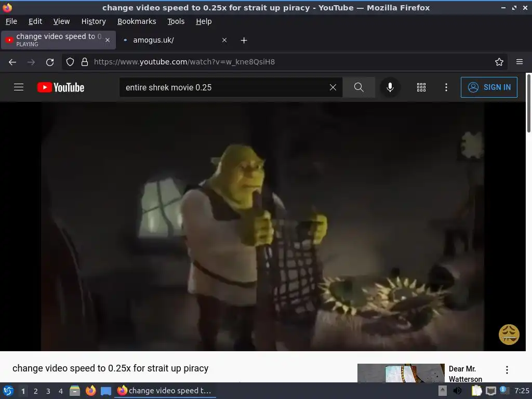
Task: Launch Firefox from the taskbar launcher
Action: tap(90, 391)
